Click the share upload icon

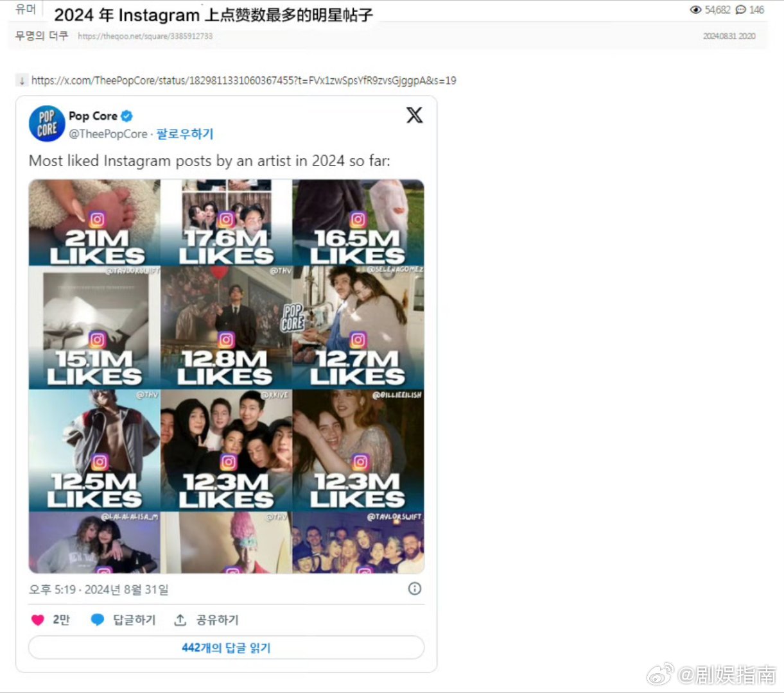pos(180,620)
